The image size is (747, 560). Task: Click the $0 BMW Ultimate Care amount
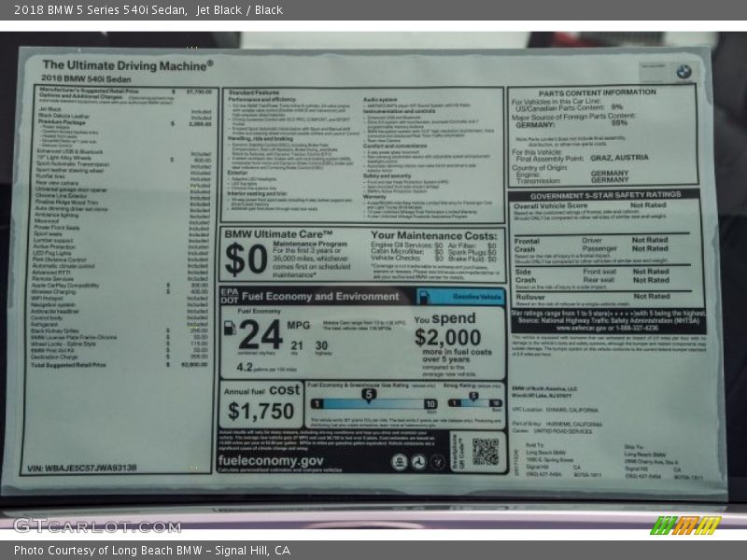[x=247, y=259]
